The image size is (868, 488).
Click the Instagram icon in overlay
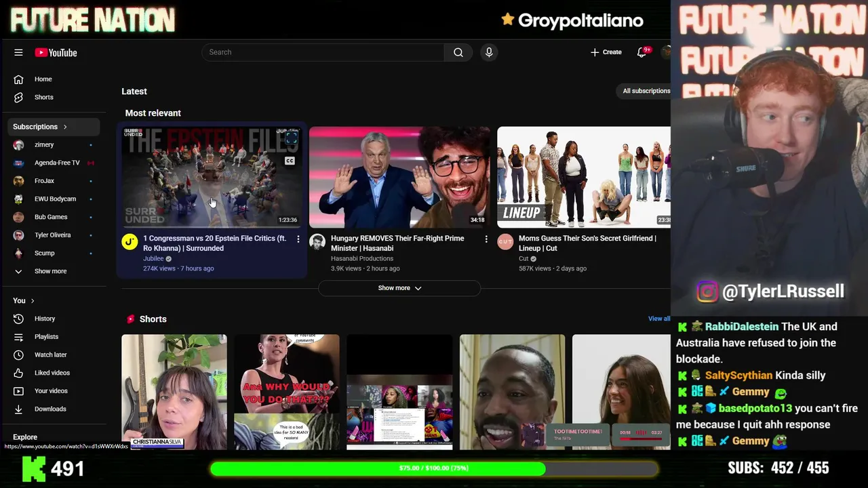coord(707,291)
